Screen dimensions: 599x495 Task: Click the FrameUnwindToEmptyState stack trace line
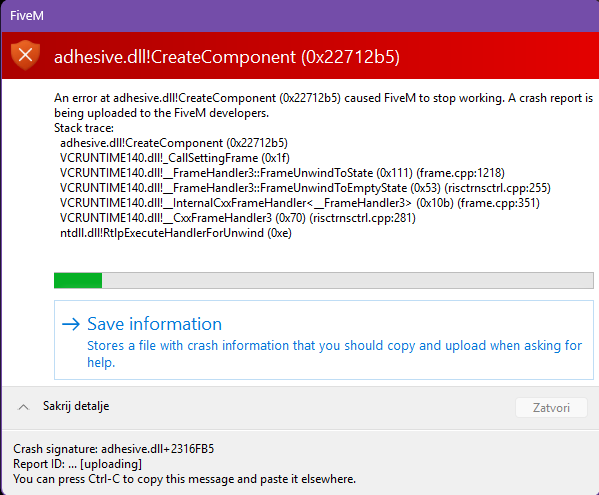point(305,188)
